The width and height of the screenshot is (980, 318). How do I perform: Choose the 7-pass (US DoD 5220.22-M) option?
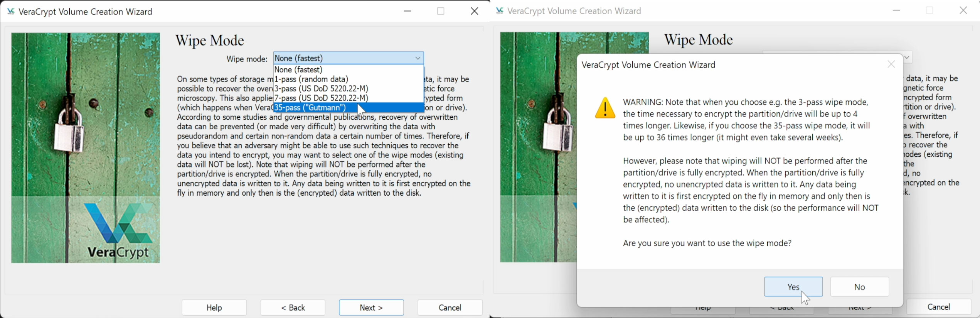click(348, 98)
